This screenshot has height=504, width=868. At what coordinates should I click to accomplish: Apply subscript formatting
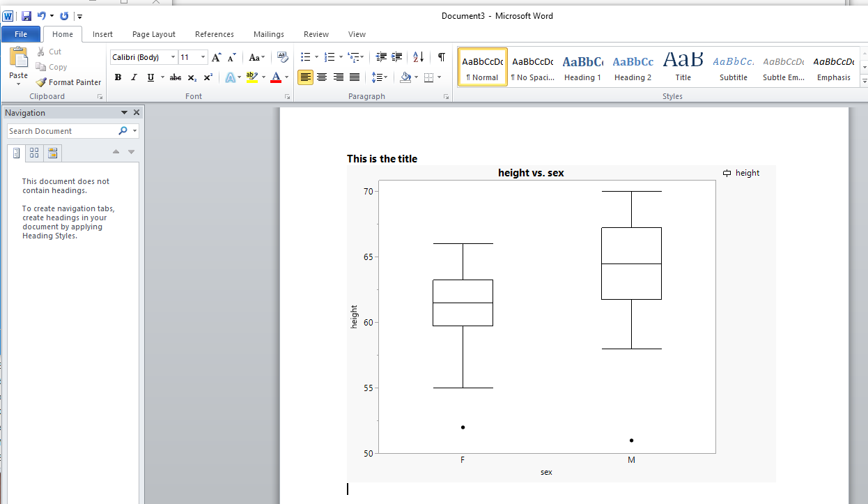(191, 77)
